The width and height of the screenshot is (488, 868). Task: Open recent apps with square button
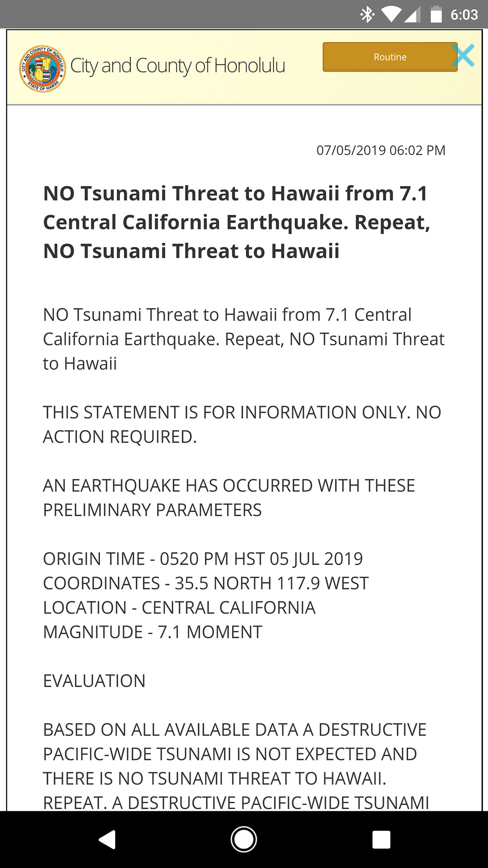[x=381, y=840]
